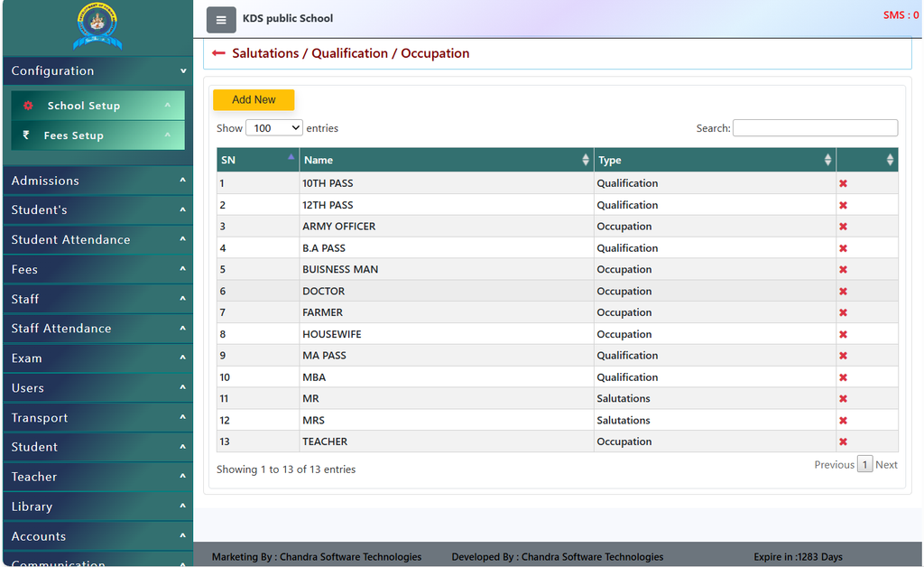Expand the Student Attendance menu
Viewport: 924px width, 567px height.
[97, 239]
